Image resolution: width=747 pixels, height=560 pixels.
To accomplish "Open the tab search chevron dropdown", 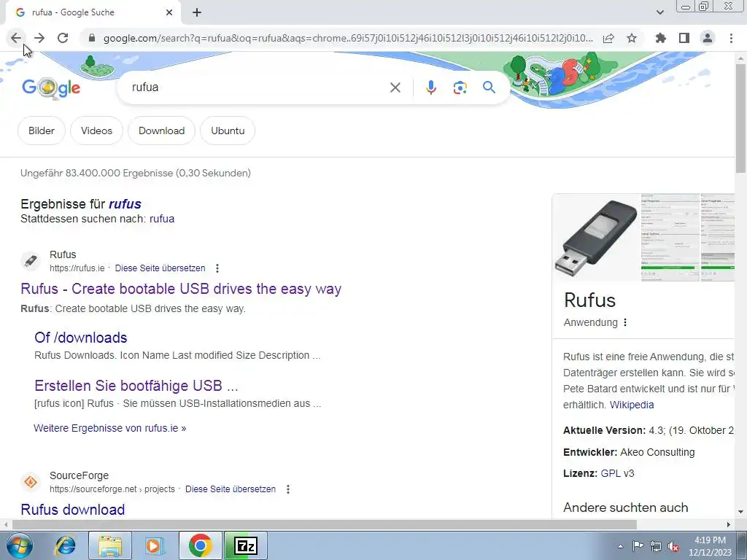I will pos(659,12).
